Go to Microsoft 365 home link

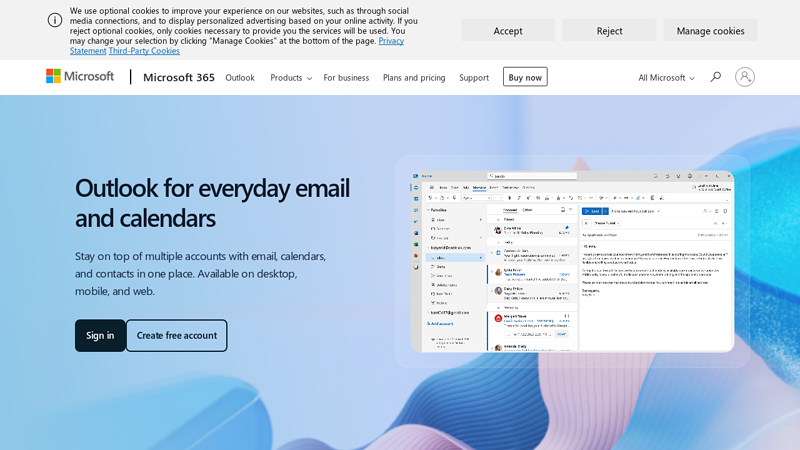pyautogui.click(x=179, y=78)
